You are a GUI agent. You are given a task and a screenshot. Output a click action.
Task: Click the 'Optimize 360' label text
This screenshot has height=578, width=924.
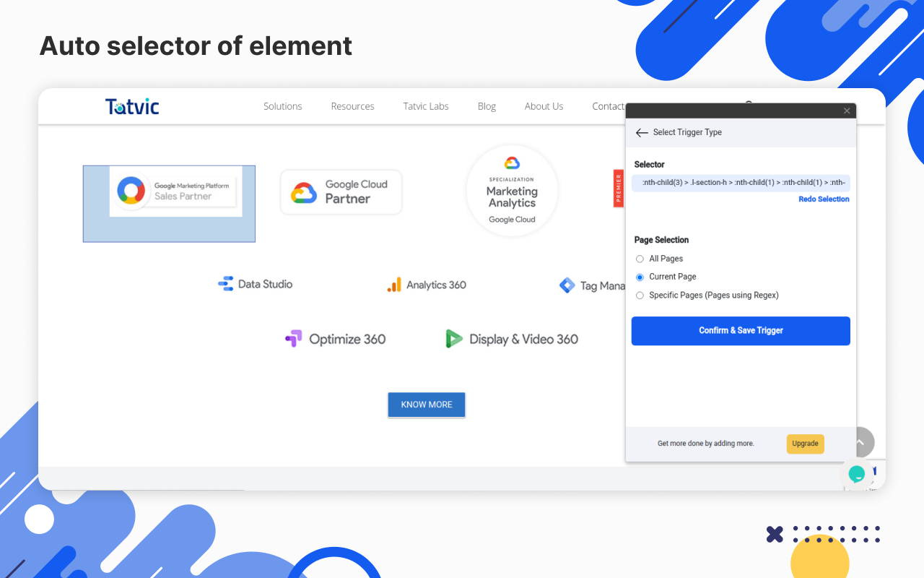(347, 339)
